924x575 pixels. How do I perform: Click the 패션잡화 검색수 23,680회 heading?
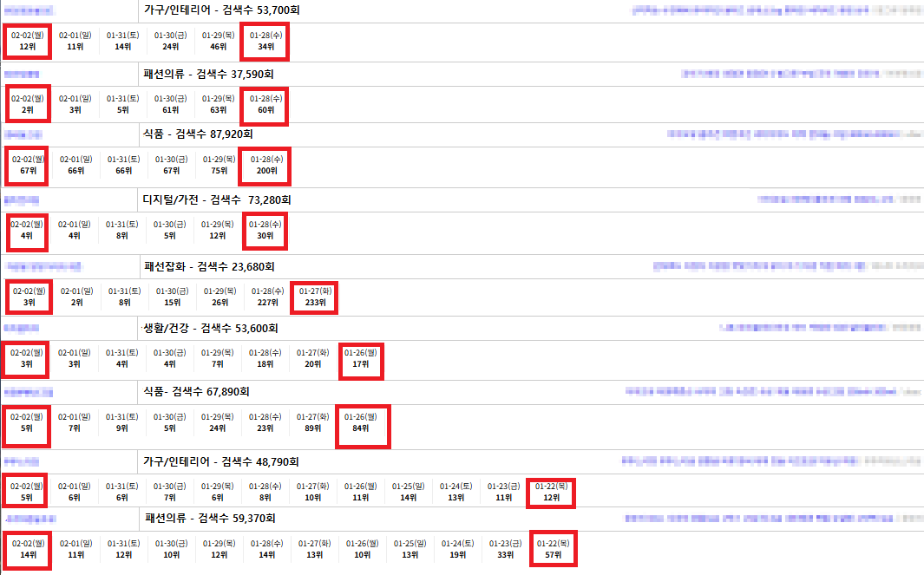210,265
